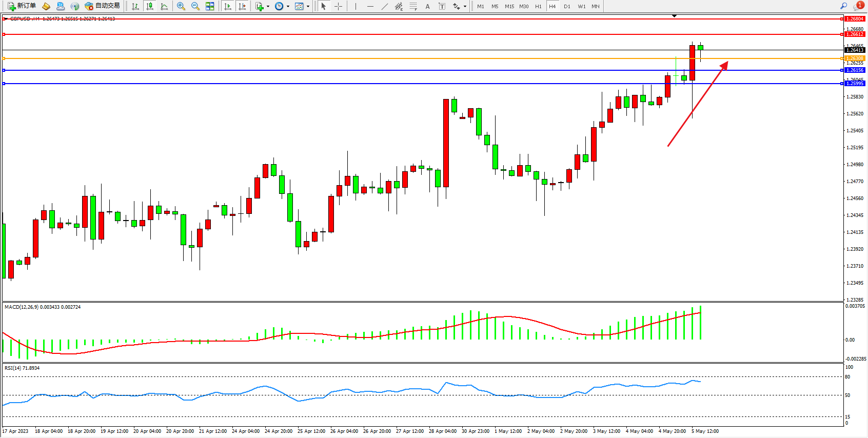Switch to the D1 timeframe

567,6
